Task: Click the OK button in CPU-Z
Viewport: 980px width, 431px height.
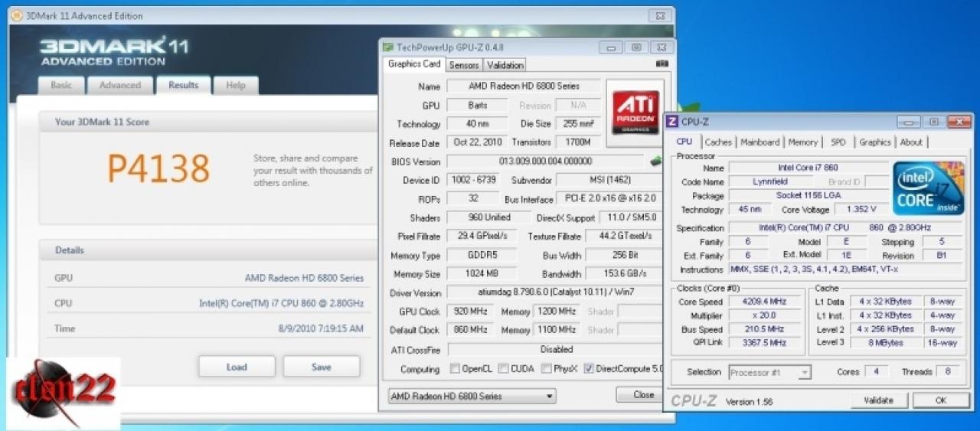Action: pyautogui.click(x=941, y=400)
